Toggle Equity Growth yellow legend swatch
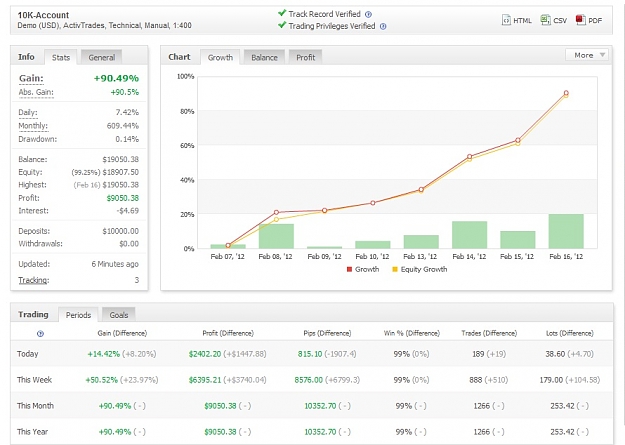The height and width of the screenshot is (445, 625). coord(395,270)
